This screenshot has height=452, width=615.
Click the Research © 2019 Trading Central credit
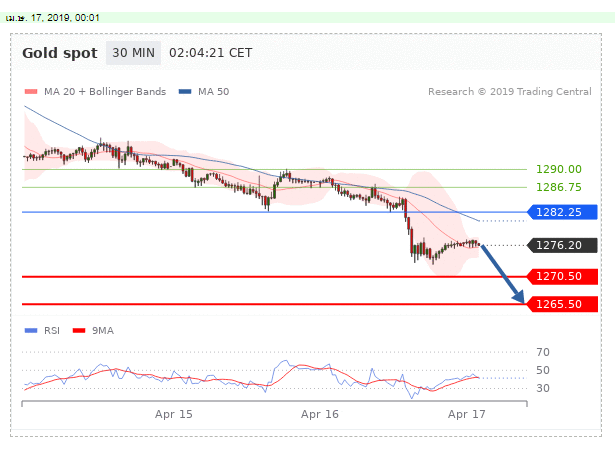pyautogui.click(x=509, y=92)
